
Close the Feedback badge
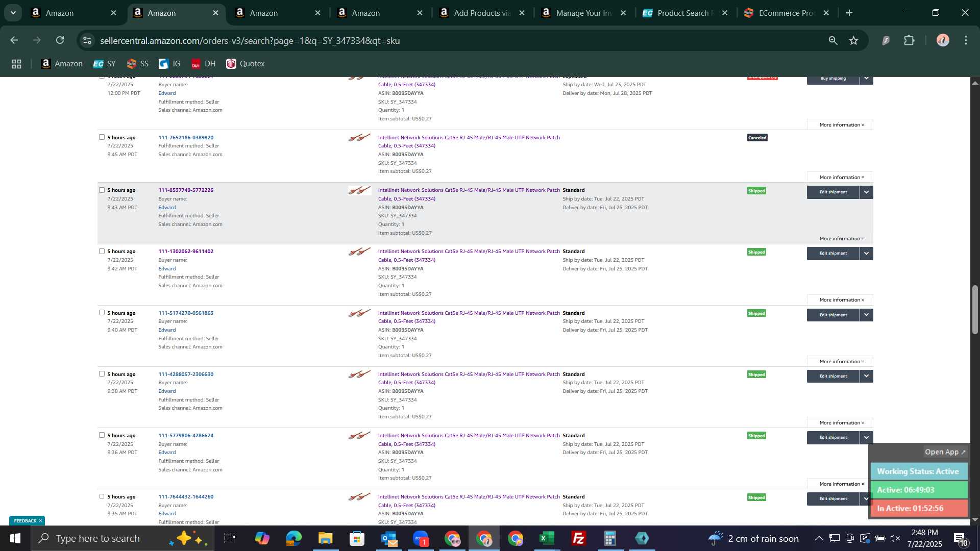40,520
